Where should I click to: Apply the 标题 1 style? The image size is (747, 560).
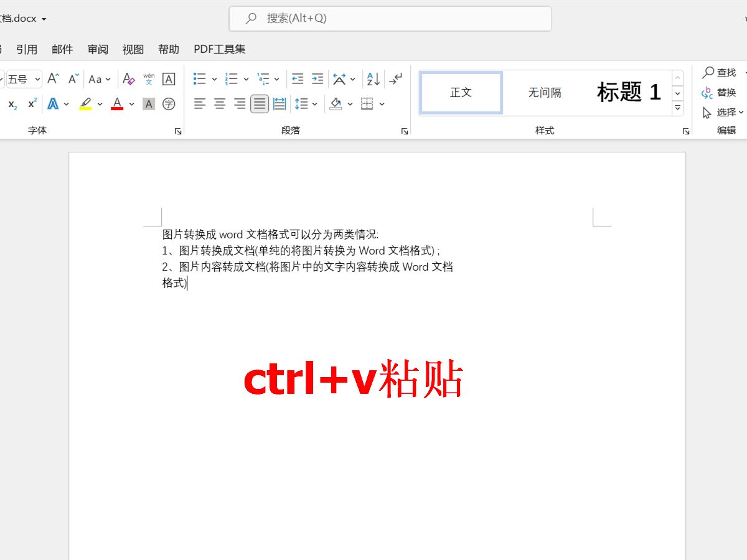point(627,92)
